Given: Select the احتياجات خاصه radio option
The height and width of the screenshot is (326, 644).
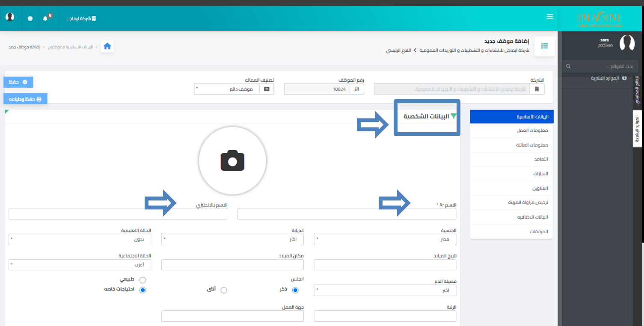Looking at the screenshot, I should 142,290.
